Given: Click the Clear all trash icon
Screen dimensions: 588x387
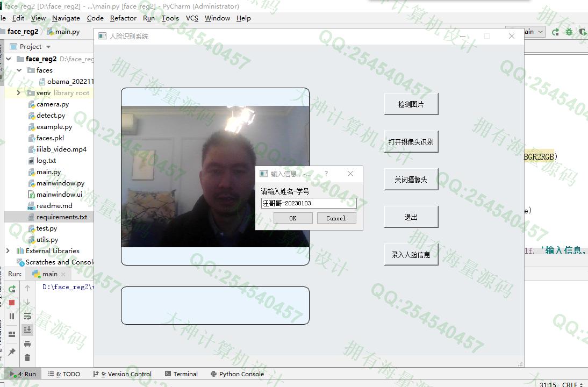Looking at the screenshot, I should (27, 357).
